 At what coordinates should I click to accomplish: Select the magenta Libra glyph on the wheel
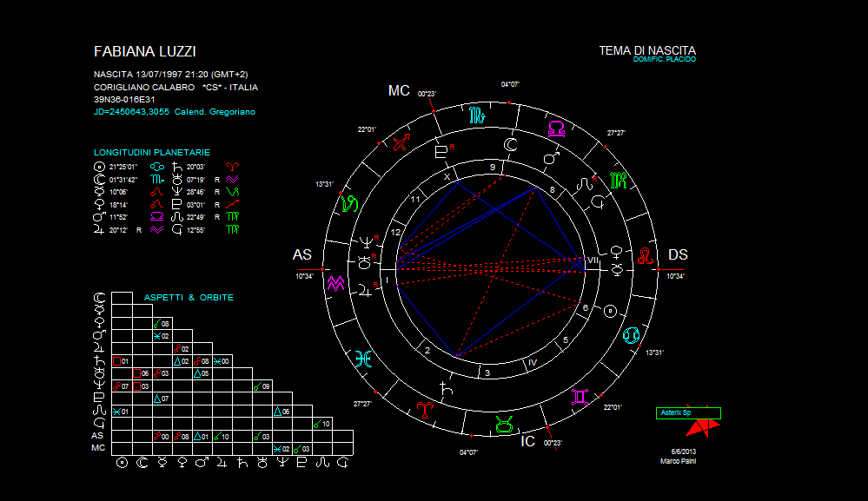pyautogui.click(x=556, y=129)
